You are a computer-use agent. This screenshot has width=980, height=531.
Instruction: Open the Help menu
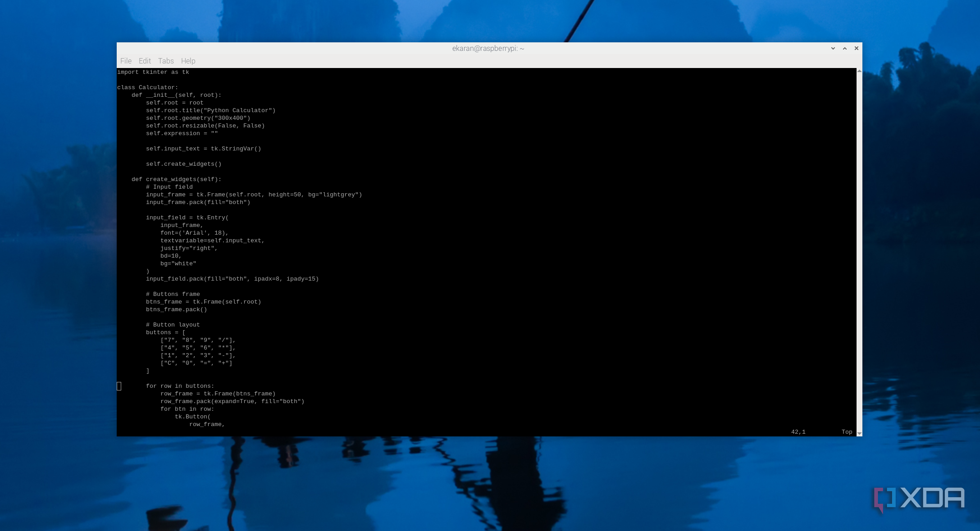coord(188,61)
